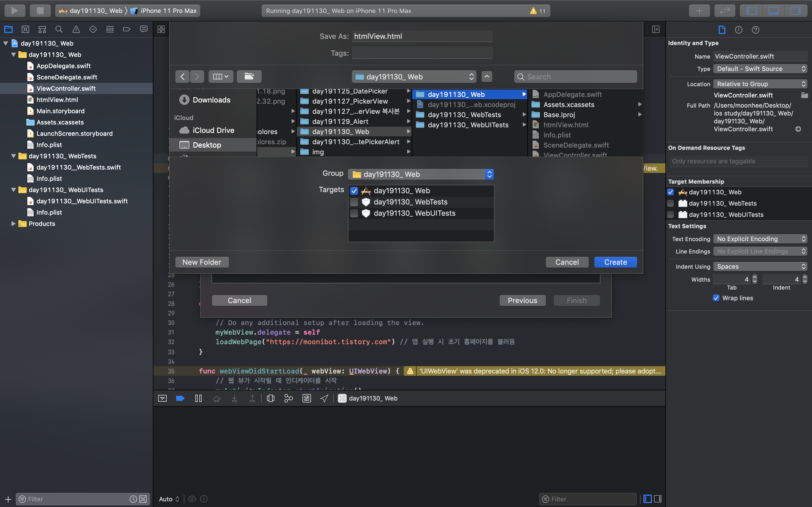Viewport: 812px width, 507px height.
Task: Show the Quick Help inspector
Action: pos(755,30)
